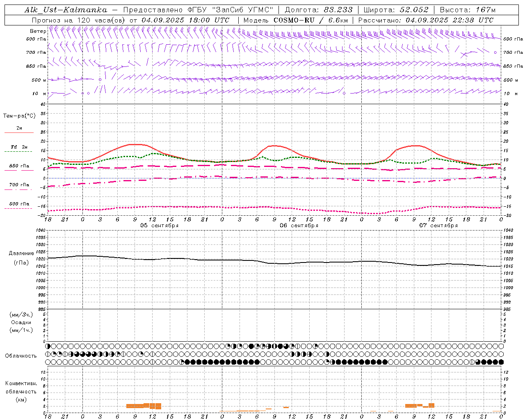Click 'Рассчитано: 04.09.2025 22:38 UTC' computed time
The image size is (525, 420).
426,20
